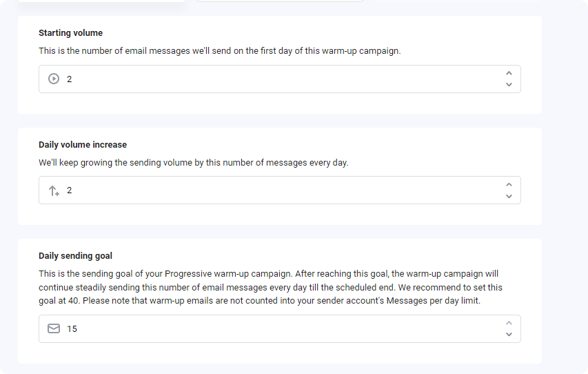
Task: Click the envelope icon in Daily sending goal field
Action: [54, 329]
